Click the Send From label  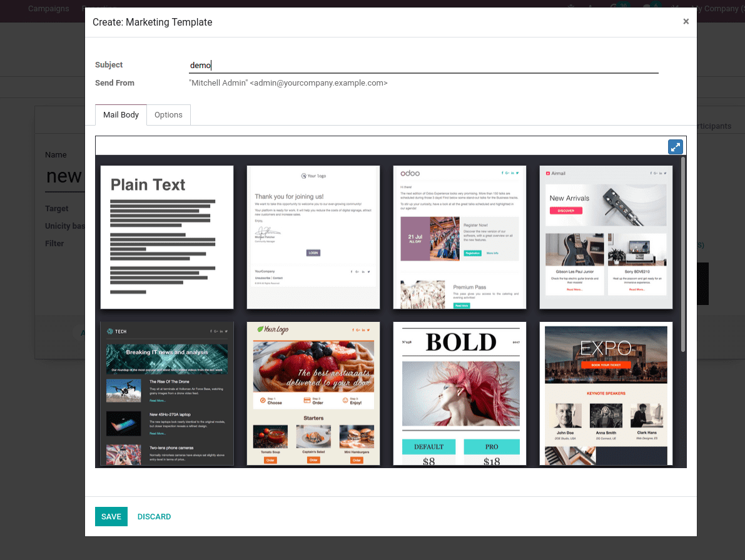tap(114, 83)
